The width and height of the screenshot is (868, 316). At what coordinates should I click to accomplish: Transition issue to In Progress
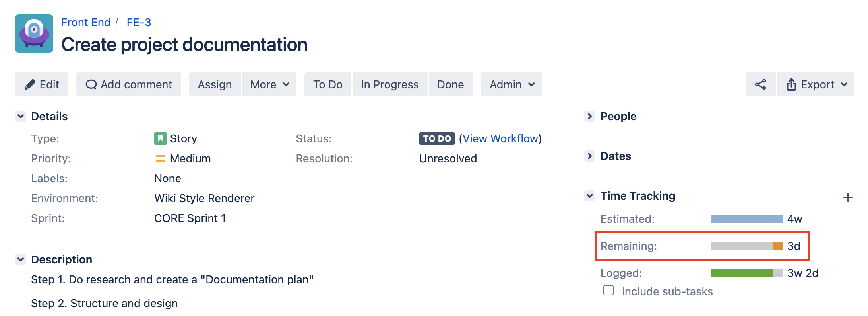[x=389, y=84]
